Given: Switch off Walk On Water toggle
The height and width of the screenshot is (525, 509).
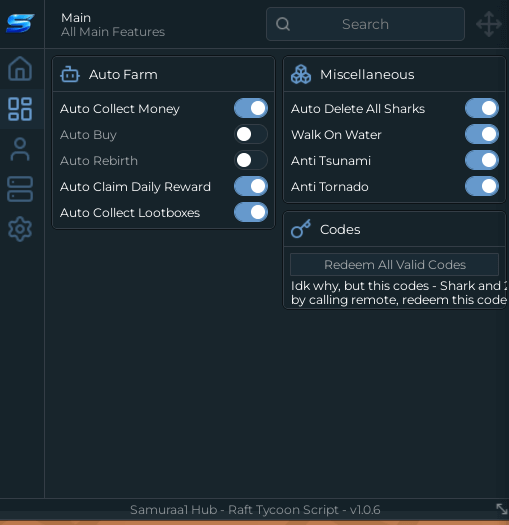Looking at the screenshot, I should pos(482,134).
